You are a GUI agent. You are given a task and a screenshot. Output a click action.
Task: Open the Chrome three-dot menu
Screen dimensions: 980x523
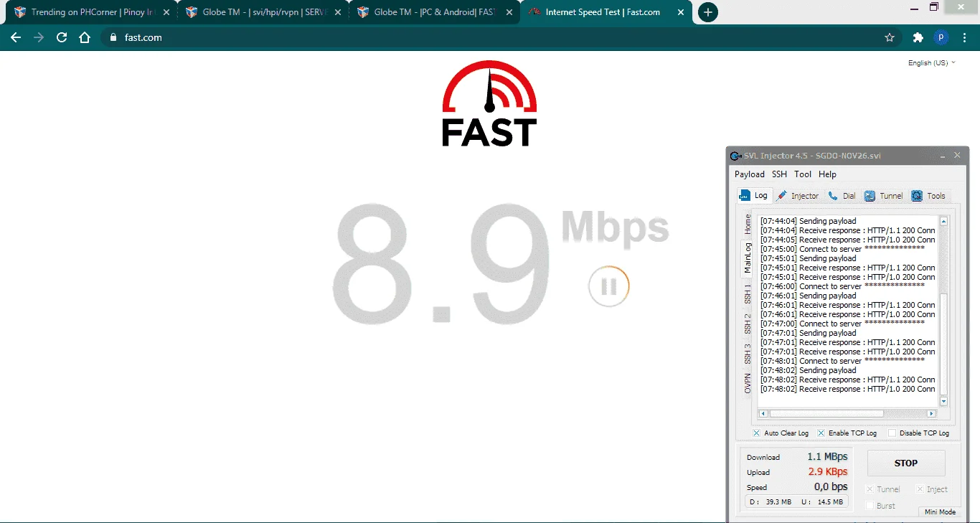tap(964, 37)
